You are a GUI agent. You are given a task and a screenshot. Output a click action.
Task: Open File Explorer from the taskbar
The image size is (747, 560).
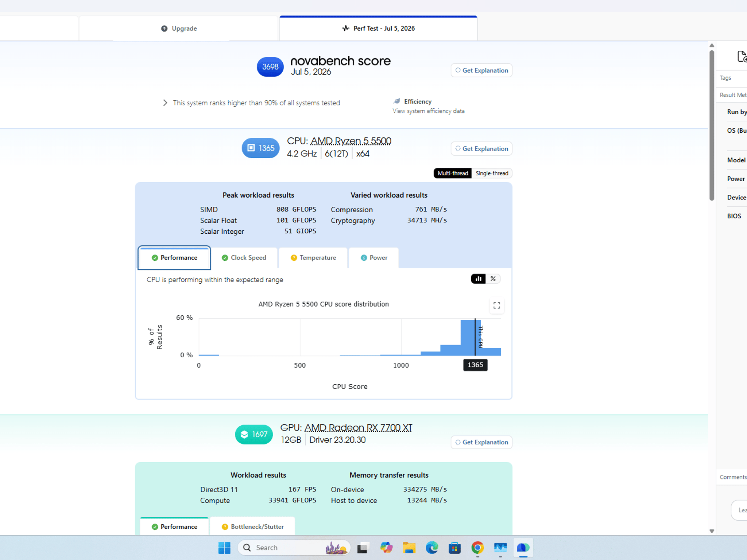409,548
